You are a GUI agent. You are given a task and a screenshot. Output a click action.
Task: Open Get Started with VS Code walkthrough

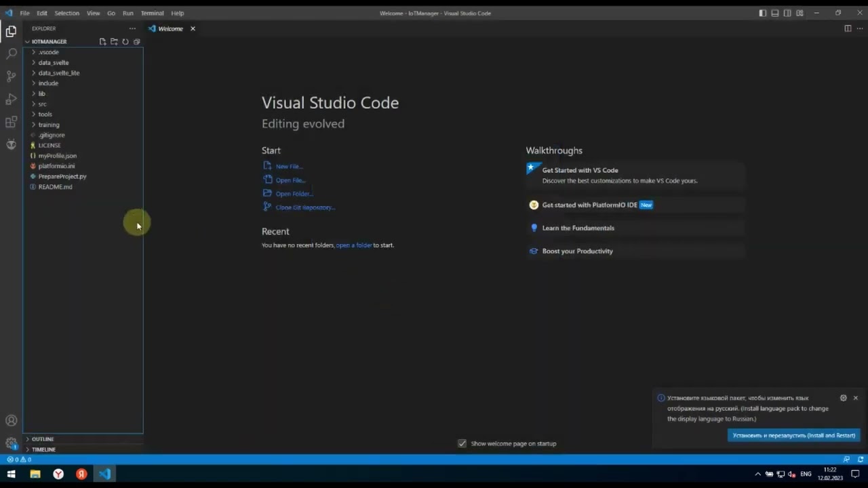tap(635, 175)
